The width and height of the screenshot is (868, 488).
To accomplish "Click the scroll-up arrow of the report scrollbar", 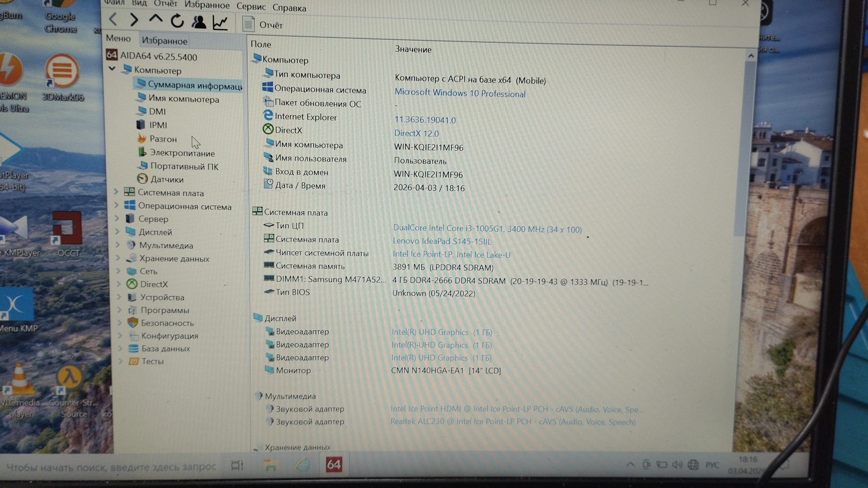I will click(751, 56).
